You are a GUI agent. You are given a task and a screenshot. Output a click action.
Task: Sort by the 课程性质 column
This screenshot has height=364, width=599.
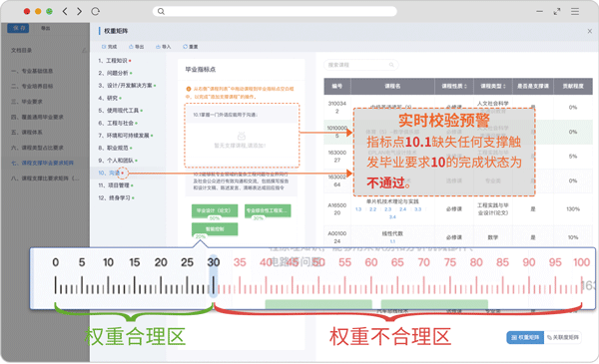point(454,86)
